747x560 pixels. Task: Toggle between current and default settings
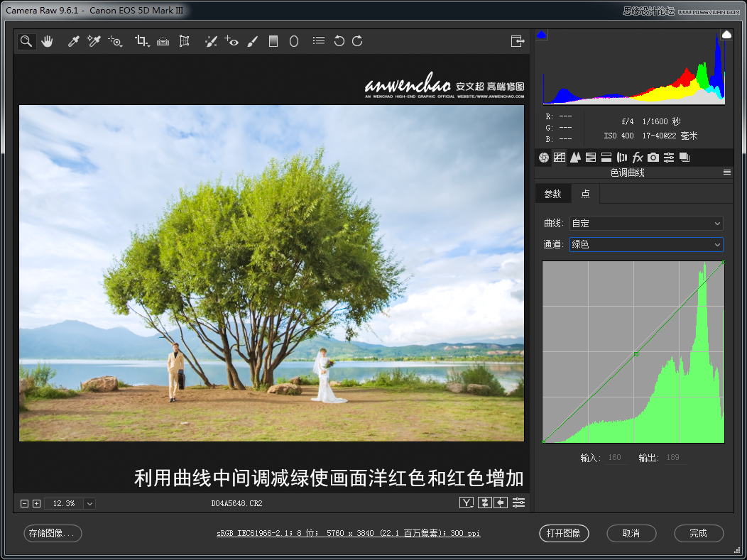click(519, 503)
